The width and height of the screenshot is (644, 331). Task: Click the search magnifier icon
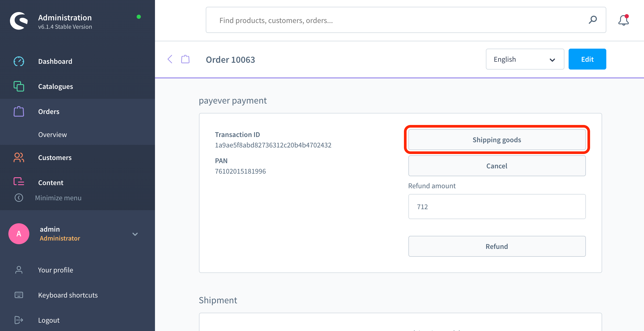[593, 20]
